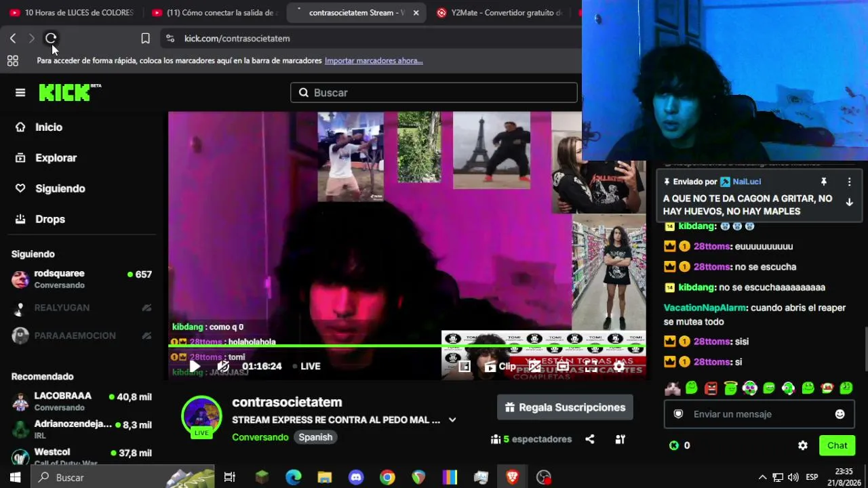The width and height of the screenshot is (868, 488).
Task: Open the contrasocietatem channel name
Action: (x=287, y=402)
